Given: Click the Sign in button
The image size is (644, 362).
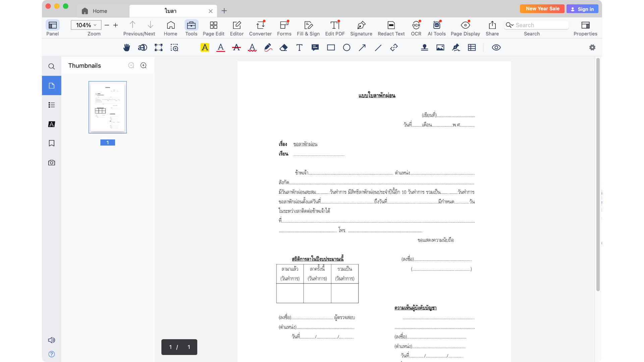Looking at the screenshot, I should tap(582, 9).
